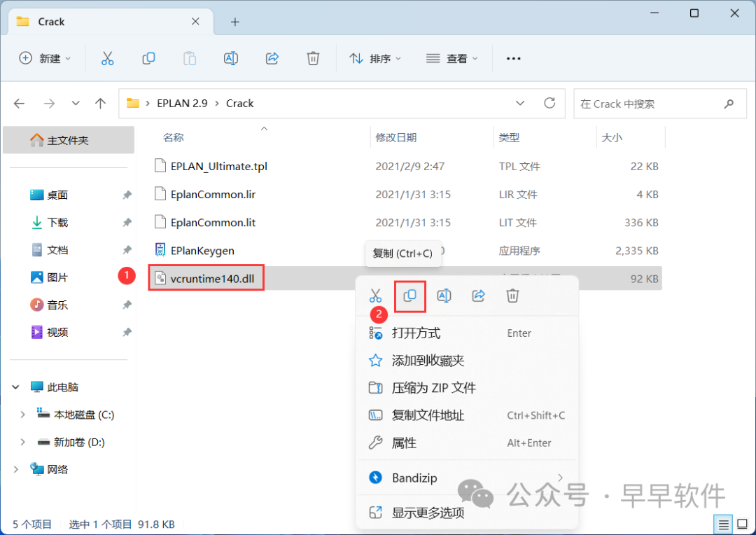Open the 排序 sort dropdown
756x535 pixels.
pos(375,59)
